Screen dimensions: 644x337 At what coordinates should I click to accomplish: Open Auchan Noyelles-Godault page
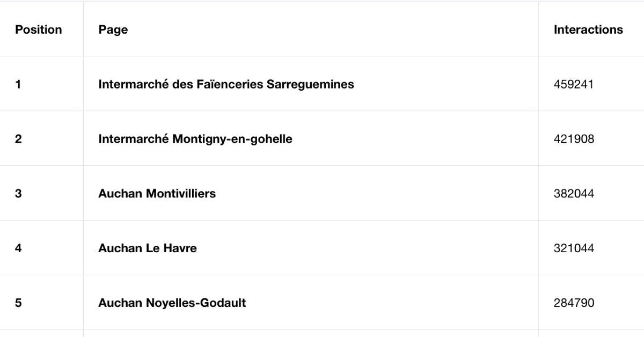[172, 303]
